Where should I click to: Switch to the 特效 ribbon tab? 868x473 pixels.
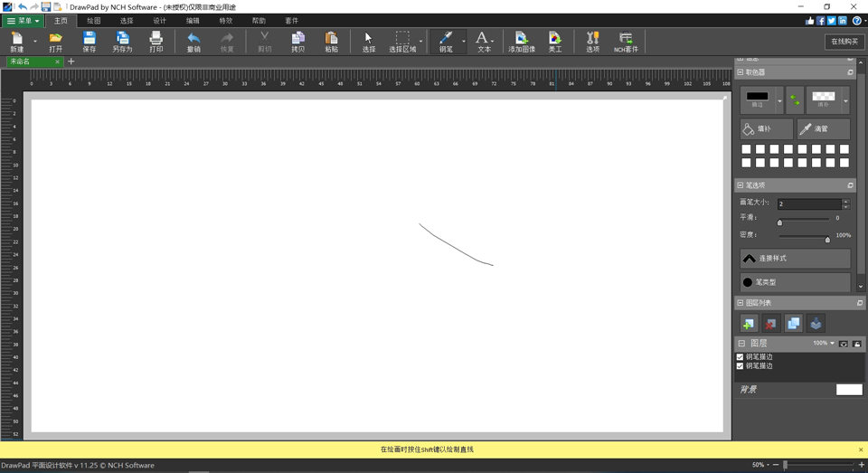(x=226, y=21)
